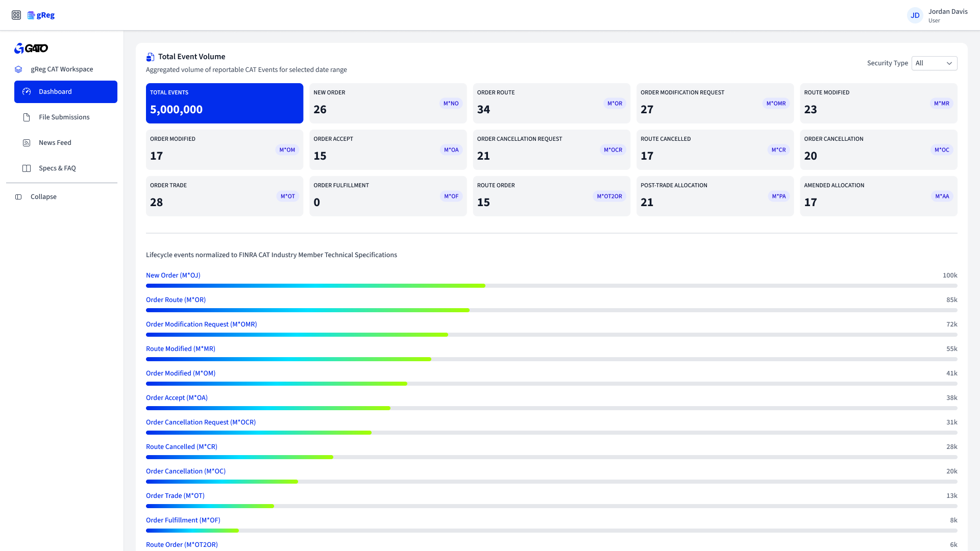This screenshot has height=551, width=980.
Task: Click the File Submissions document icon
Action: click(x=27, y=117)
